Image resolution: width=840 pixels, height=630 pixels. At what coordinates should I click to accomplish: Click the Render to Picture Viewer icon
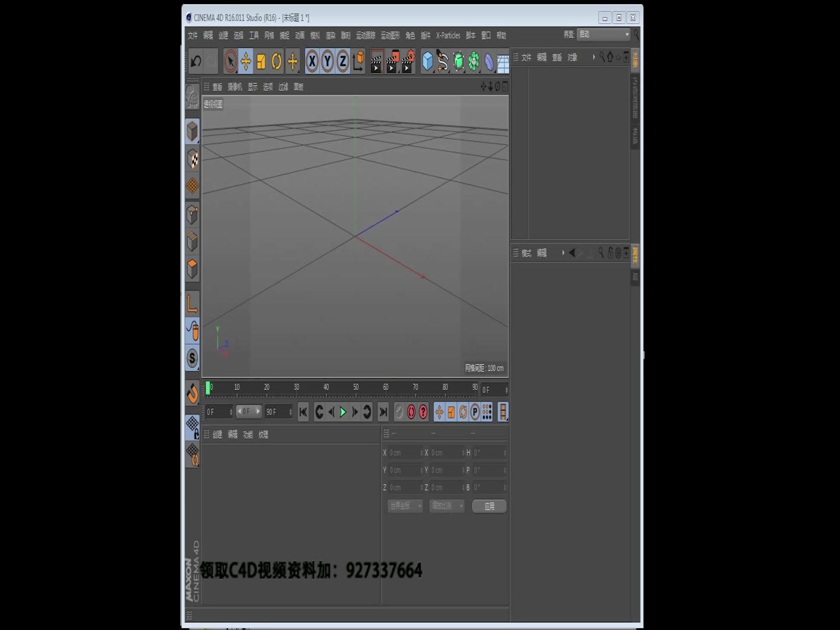click(x=391, y=61)
